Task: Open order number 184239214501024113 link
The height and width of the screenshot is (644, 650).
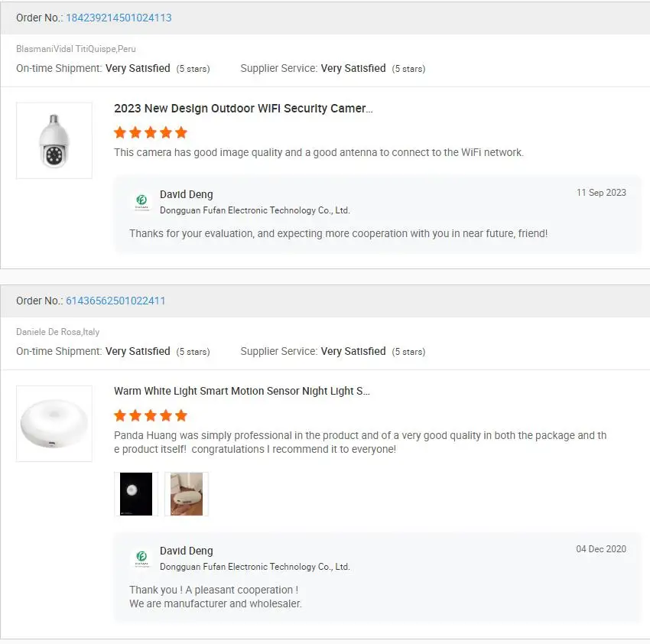Action: click(119, 18)
